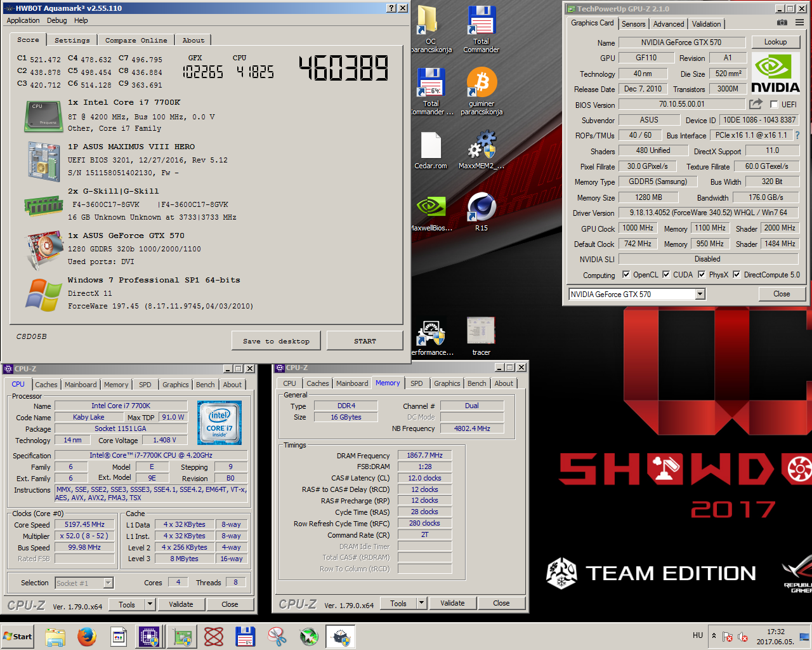Viewport: 812px width, 650px height.
Task: Open the Help menu in Aquamark
Action: coord(81,20)
